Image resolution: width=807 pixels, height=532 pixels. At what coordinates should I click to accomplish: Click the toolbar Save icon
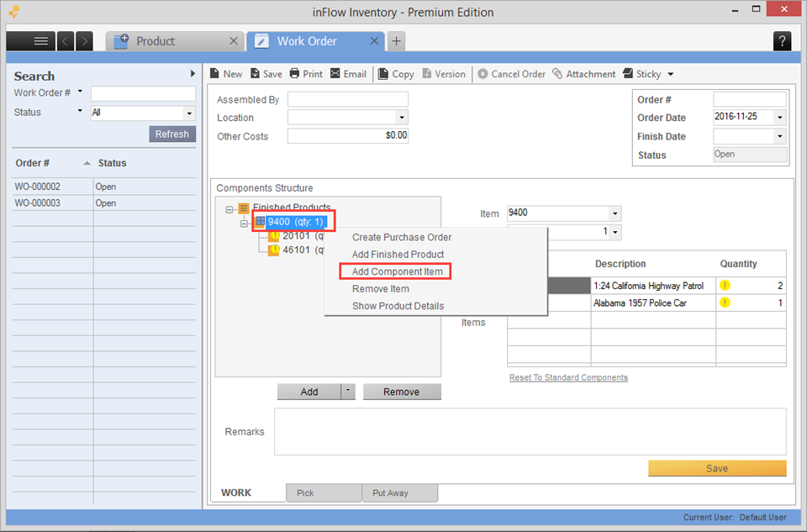coord(266,74)
